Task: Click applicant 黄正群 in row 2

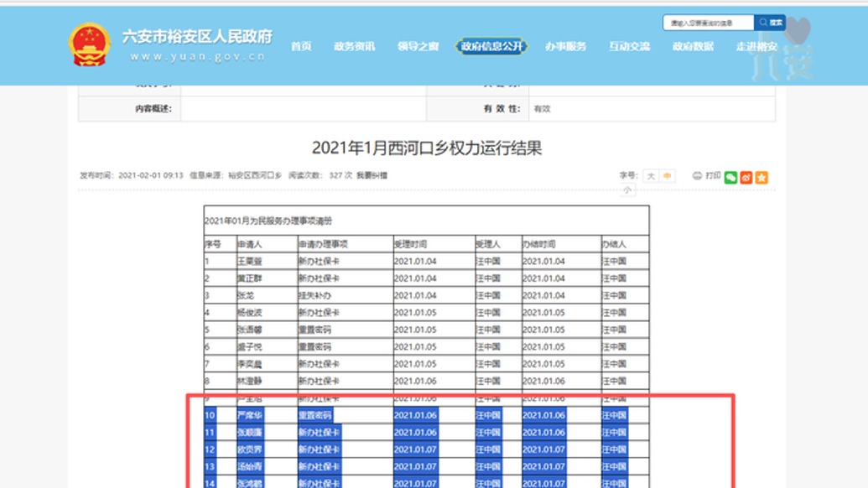Action: (x=250, y=278)
